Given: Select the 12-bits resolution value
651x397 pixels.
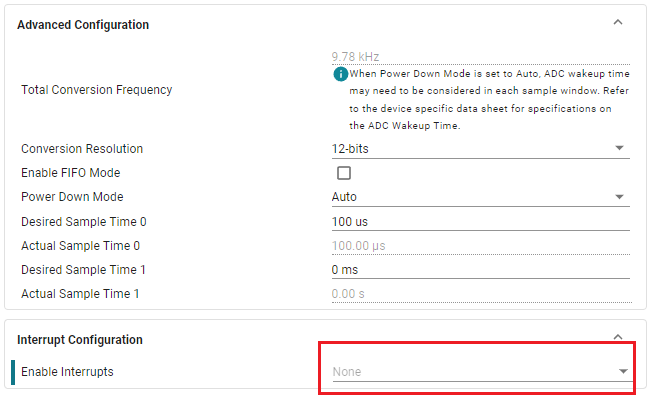Looking at the screenshot, I should [x=350, y=149].
